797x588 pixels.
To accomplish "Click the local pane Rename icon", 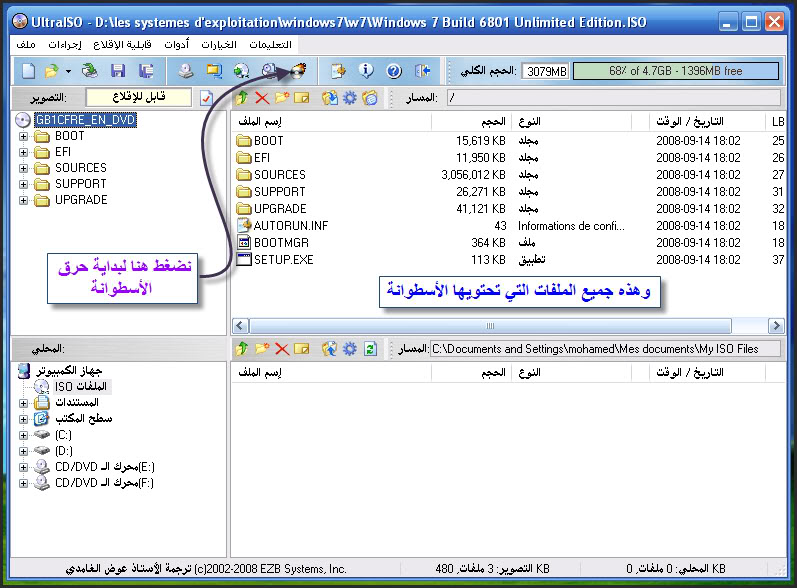I will pos(301,349).
